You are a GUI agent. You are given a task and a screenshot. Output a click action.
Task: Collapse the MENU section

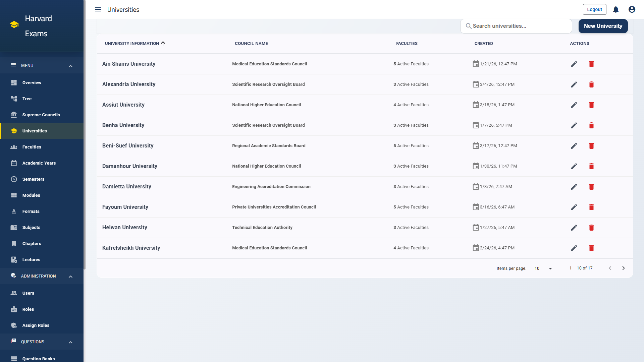pyautogui.click(x=70, y=66)
